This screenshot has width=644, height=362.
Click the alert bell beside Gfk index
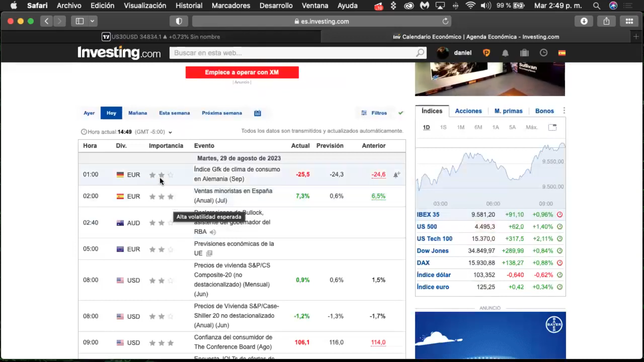396,175
